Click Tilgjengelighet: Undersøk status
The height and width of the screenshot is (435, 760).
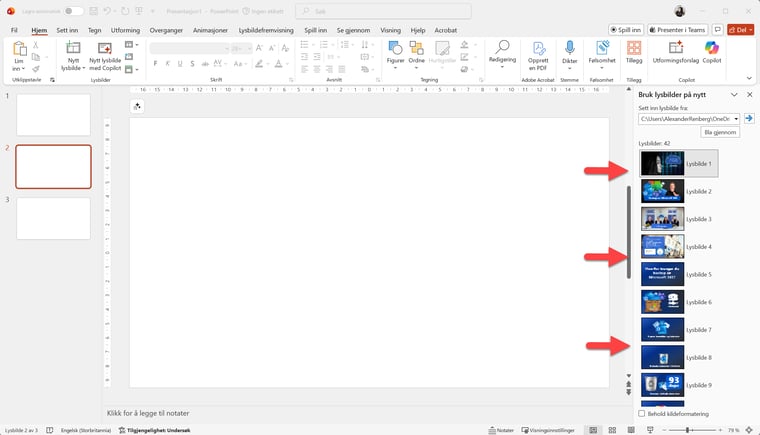(x=155, y=430)
